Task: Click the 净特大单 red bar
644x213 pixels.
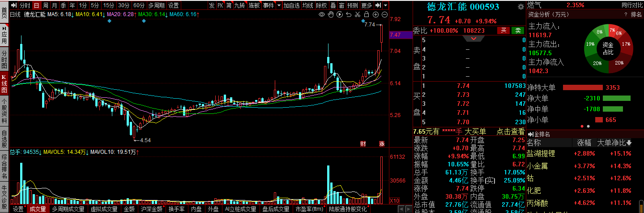Action: pyautogui.click(x=582, y=87)
